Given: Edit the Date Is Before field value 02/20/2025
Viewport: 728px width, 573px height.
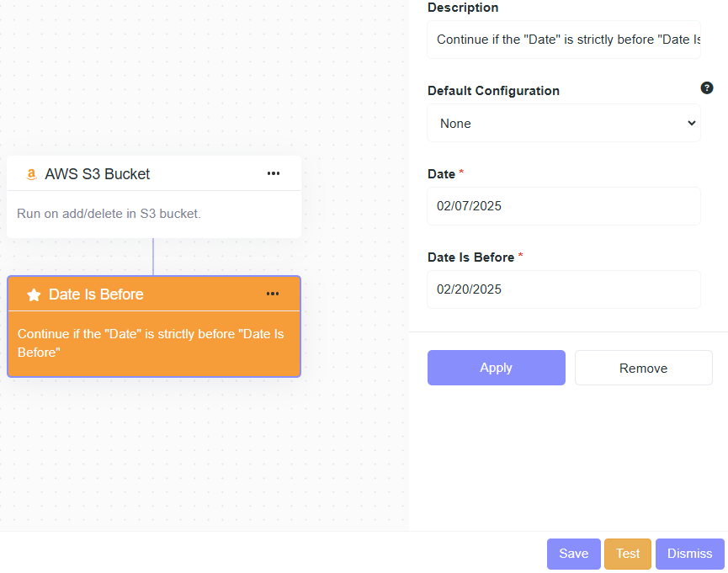Looking at the screenshot, I should pyautogui.click(x=564, y=289).
